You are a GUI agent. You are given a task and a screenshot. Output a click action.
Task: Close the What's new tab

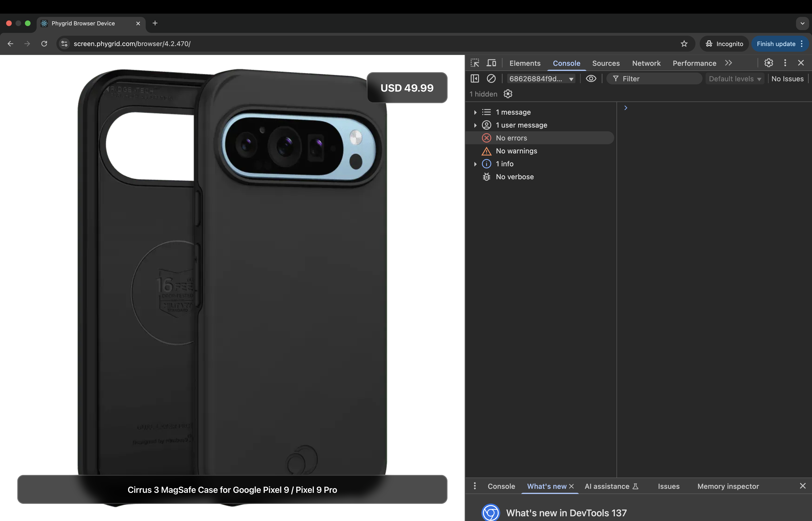[x=571, y=486]
